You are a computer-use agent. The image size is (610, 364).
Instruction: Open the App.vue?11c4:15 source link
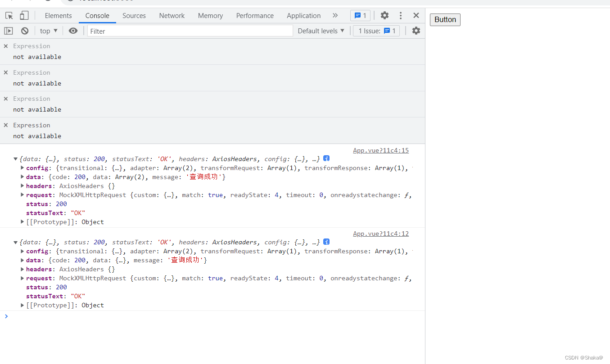[x=380, y=150]
